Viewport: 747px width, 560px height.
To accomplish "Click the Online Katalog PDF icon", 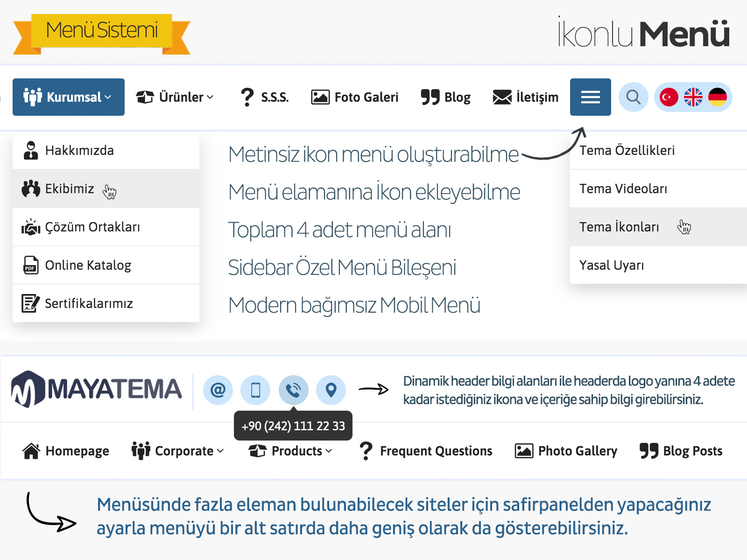I will click(31, 265).
